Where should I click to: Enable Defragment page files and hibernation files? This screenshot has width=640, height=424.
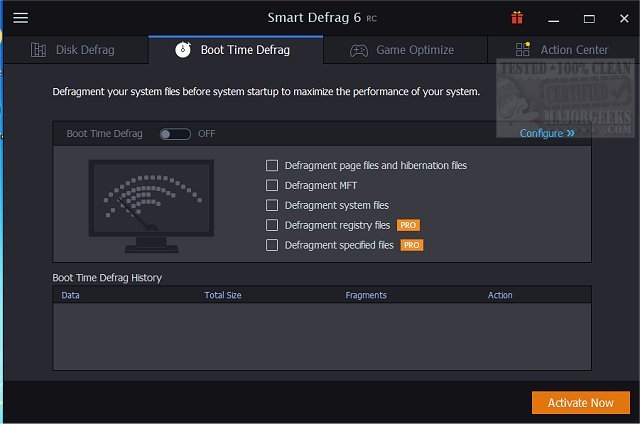272,165
